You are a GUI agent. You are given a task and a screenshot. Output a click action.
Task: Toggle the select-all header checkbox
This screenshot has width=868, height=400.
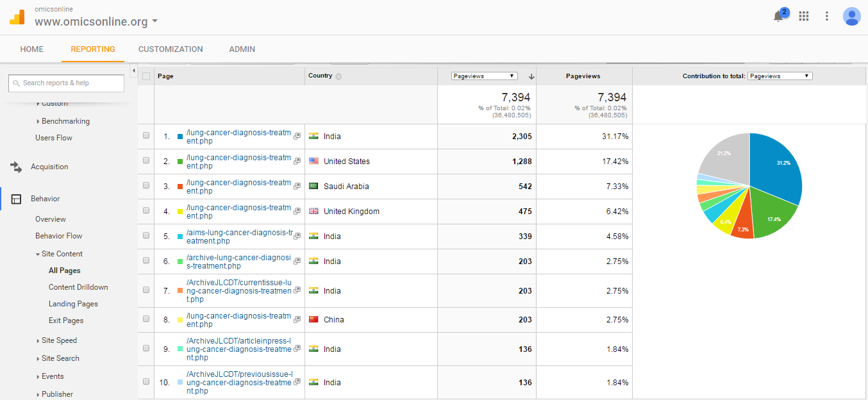coord(146,76)
